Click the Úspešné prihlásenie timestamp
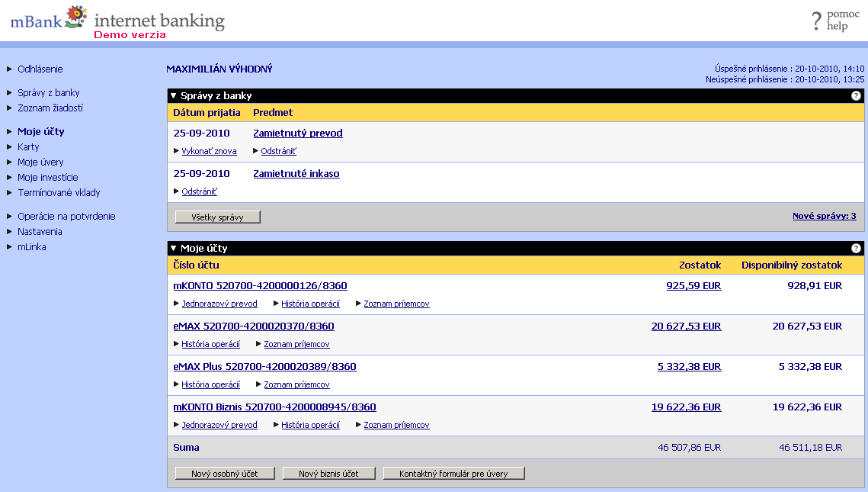This screenshot has width=868, height=492. pyautogui.click(x=790, y=69)
